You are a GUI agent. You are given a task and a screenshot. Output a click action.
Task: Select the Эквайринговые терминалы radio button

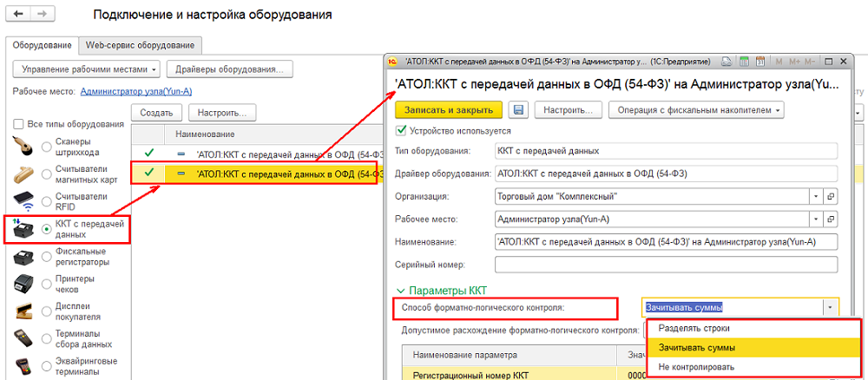point(47,366)
